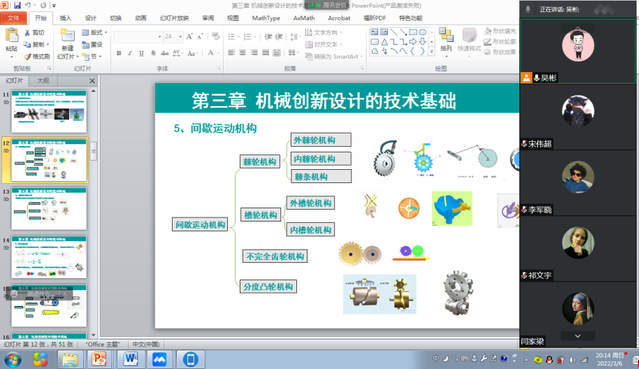This screenshot has width=639, height=369.
Task: Expand the shapes gallery more arrow
Action: coord(432,51)
